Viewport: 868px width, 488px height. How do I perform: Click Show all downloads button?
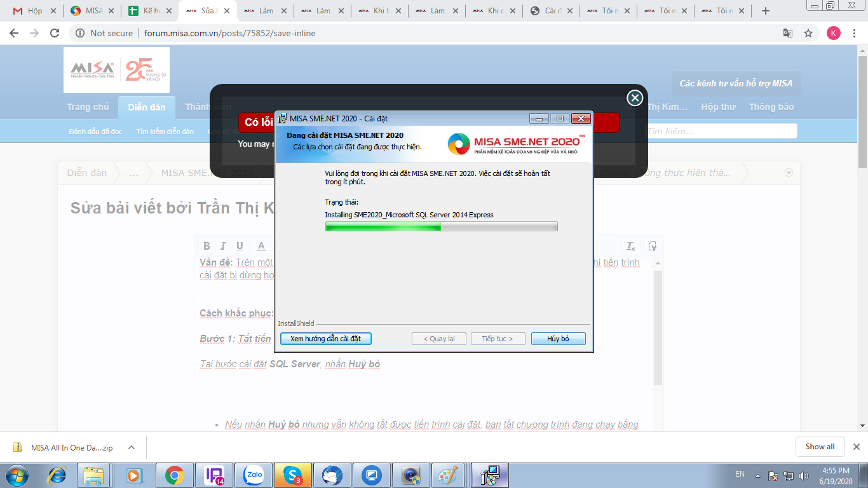pyautogui.click(x=820, y=447)
